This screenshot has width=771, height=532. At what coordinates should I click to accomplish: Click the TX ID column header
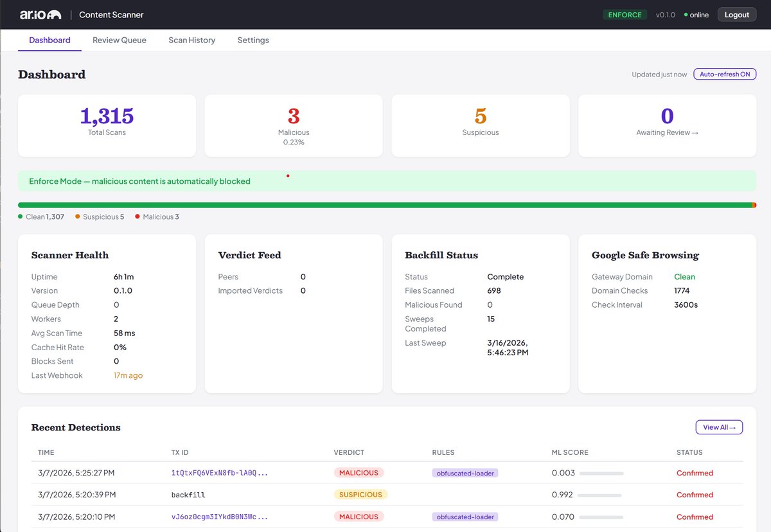(180, 452)
